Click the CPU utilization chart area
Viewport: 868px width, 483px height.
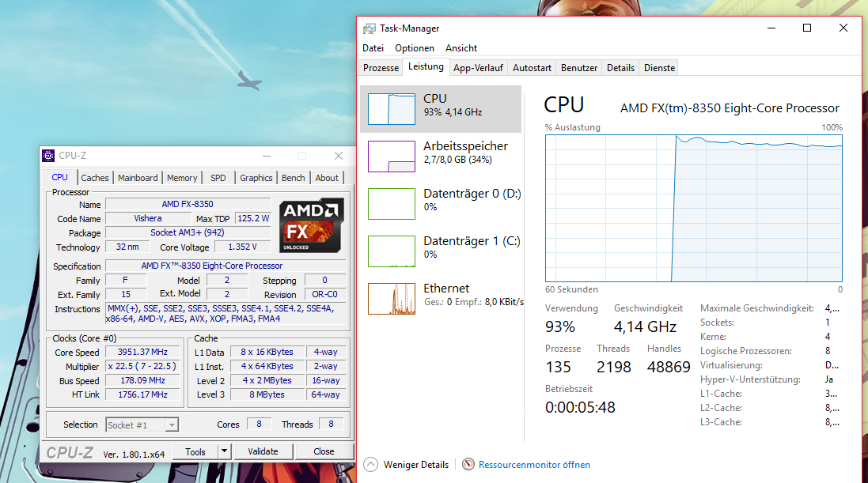click(x=694, y=209)
